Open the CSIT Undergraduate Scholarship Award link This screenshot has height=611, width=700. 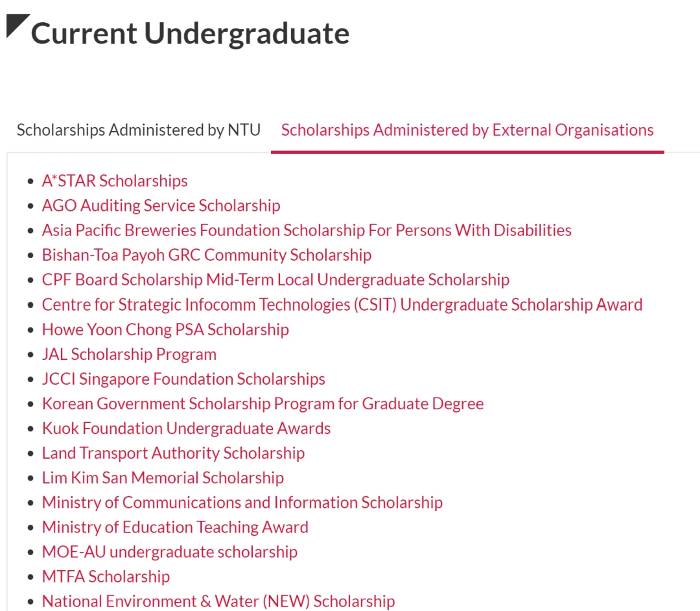coord(342,305)
